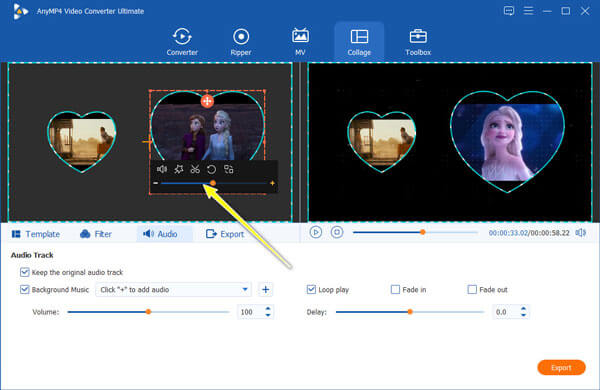This screenshot has width=600, height=390.
Task: Toggle Keep the original audio track
Action: [x=24, y=272]
